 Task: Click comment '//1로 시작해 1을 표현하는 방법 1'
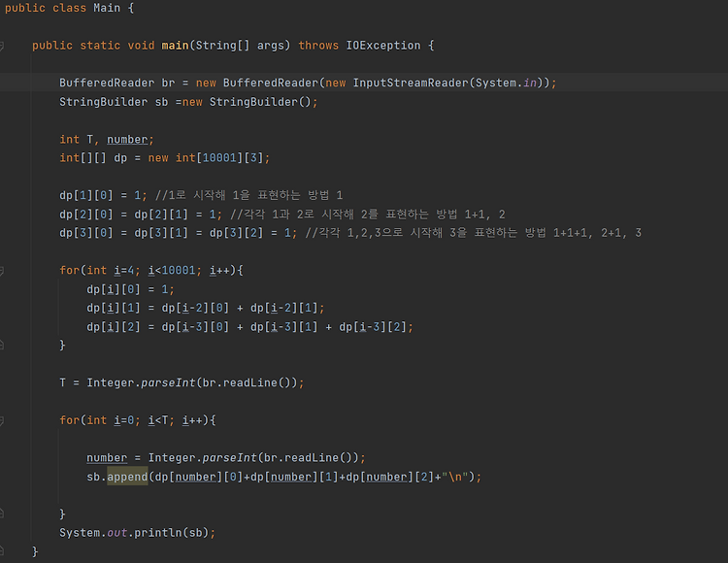point(248,195)
